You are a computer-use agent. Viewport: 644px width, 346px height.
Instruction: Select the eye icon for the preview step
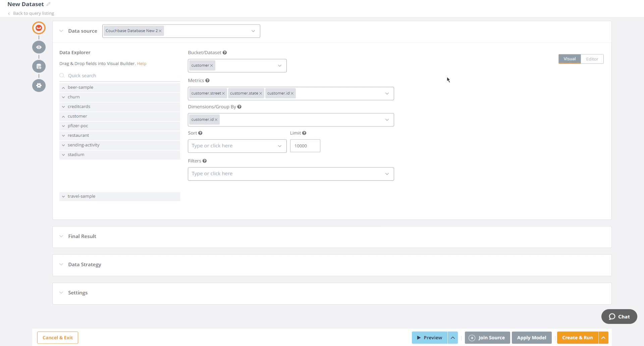tap(39, 47)
